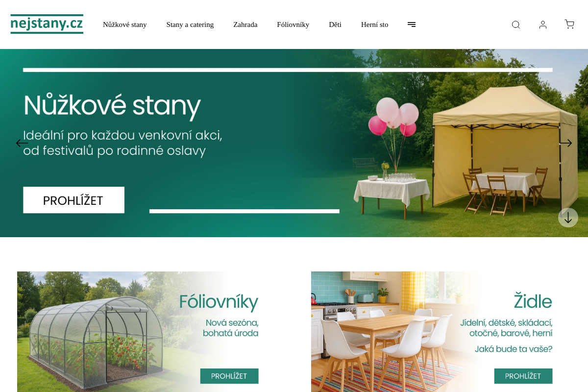Screen dimensions: 588x392
Task: Click PROHLÍŽET button on Židle card
Action: point(523,376)
